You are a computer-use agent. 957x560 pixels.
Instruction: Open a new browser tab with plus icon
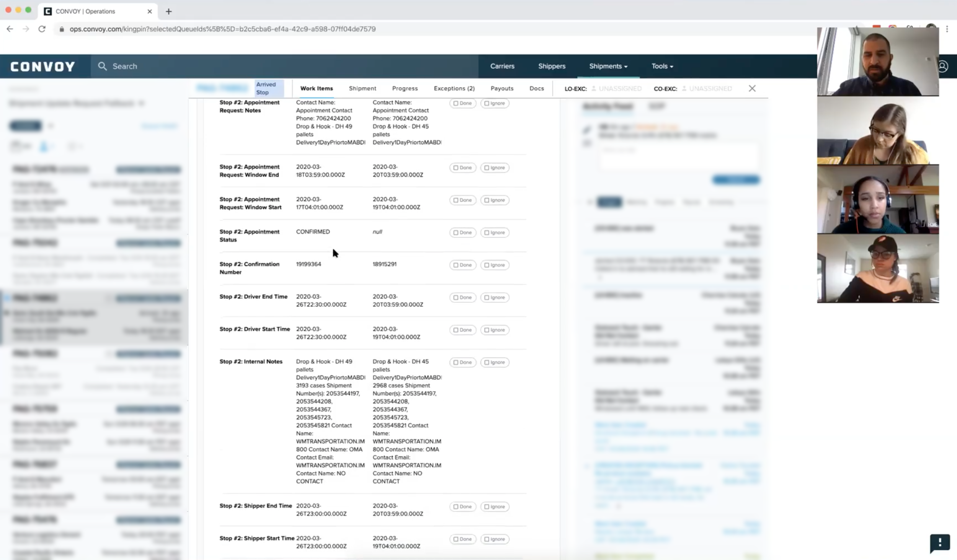click(168, 11)
